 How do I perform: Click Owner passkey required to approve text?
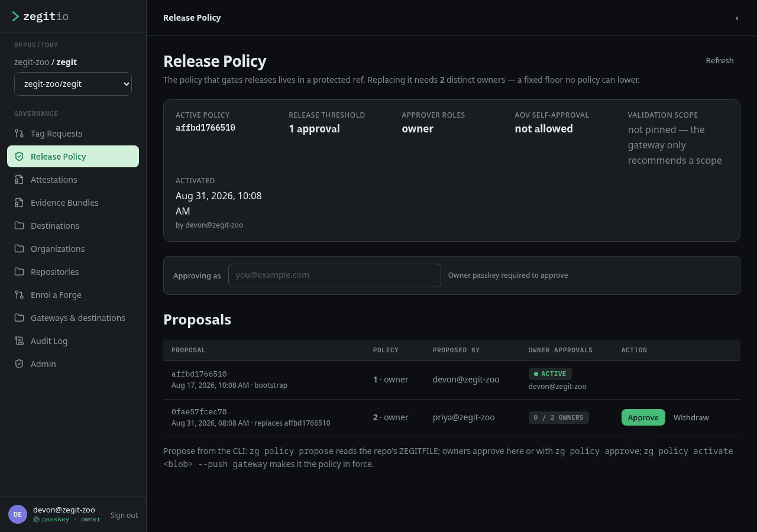[508, 275]
